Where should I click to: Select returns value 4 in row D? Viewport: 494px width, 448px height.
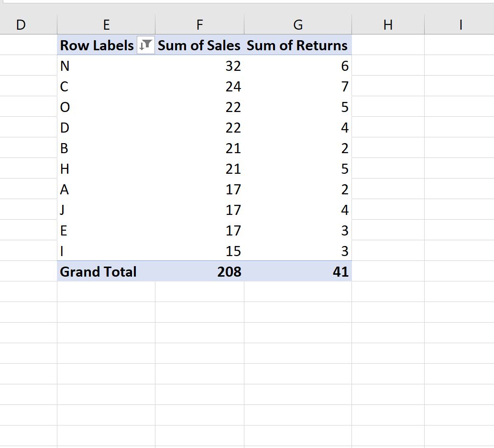298,127
